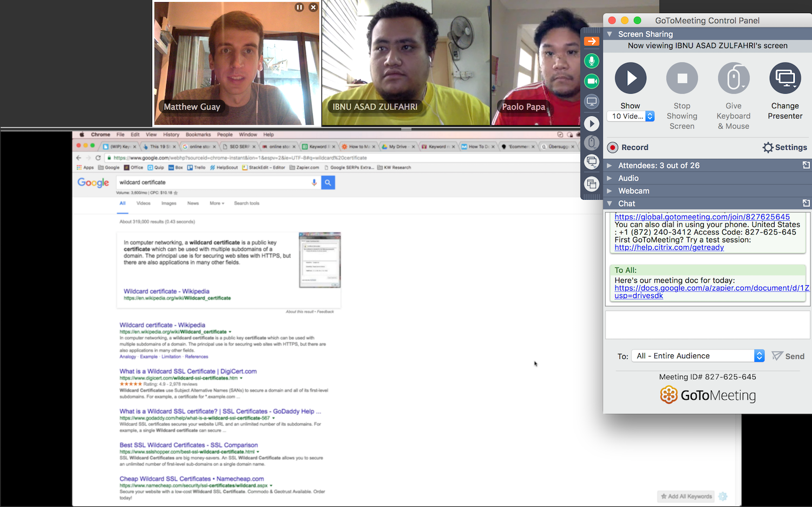Click the monitor screen icon in side strip
812x507 pixels.
tap(592, 101)
